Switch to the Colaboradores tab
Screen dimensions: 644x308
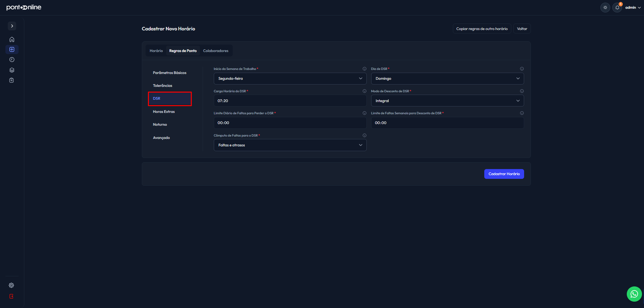(x=216, y=51)
